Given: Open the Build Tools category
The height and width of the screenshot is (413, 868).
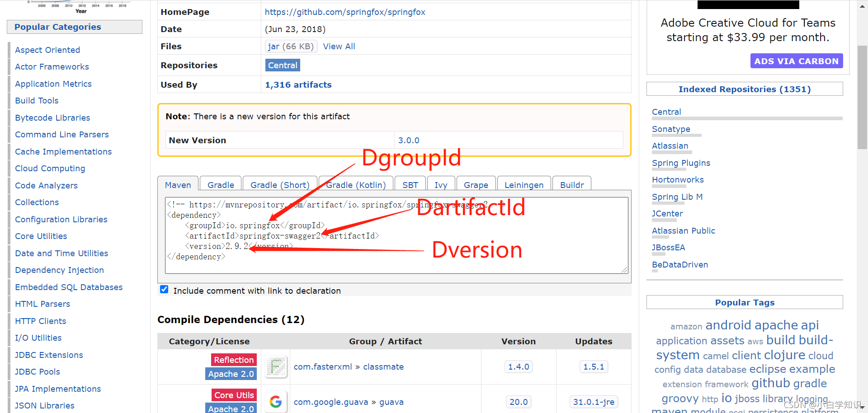Looking at the screenshot, I should [x=37, y=101].
